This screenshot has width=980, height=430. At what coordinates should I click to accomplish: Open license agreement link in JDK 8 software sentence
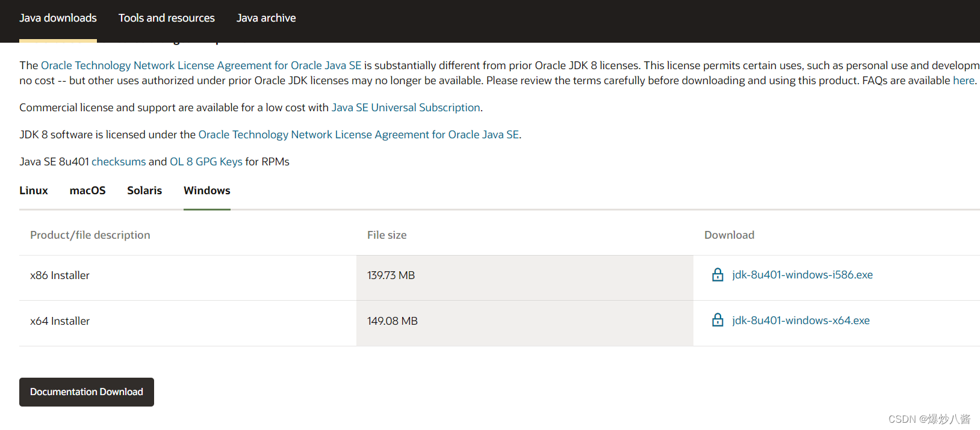359,135
